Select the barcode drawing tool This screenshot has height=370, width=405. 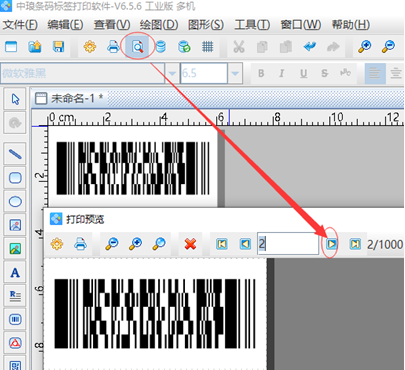pyautogui.click(x=15, y=319)
